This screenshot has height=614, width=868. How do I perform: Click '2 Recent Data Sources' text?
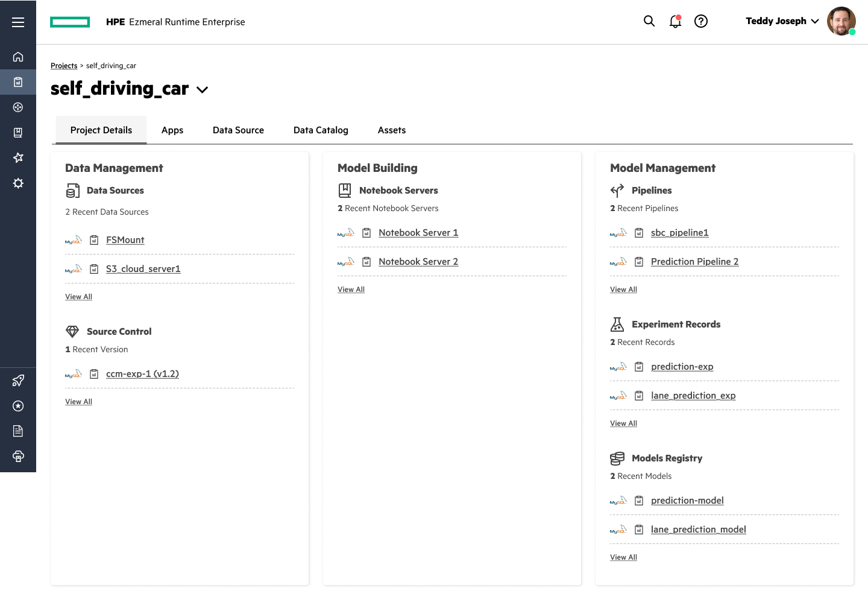(x=107, y=212)
